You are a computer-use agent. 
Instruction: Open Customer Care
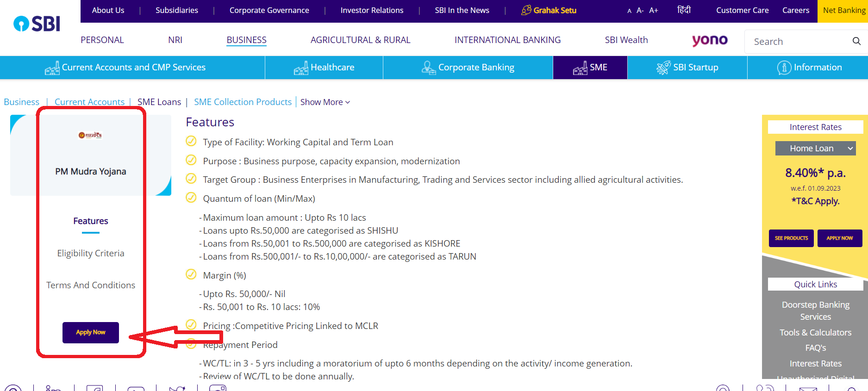click(742, 10)
